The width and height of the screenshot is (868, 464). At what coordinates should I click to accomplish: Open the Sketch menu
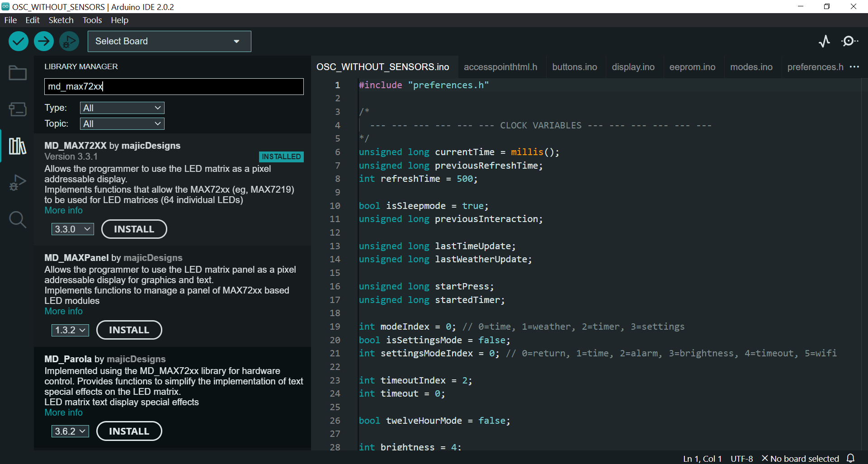click(x=61, y=20)
